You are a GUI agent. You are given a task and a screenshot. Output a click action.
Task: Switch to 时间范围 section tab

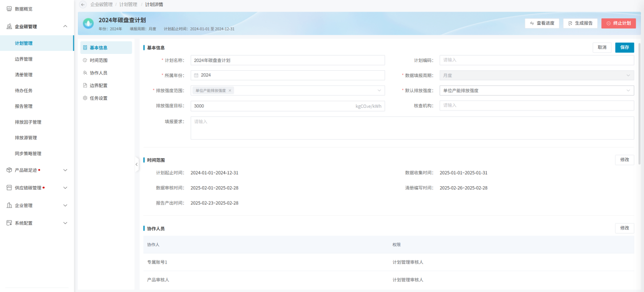click(98, 60)
